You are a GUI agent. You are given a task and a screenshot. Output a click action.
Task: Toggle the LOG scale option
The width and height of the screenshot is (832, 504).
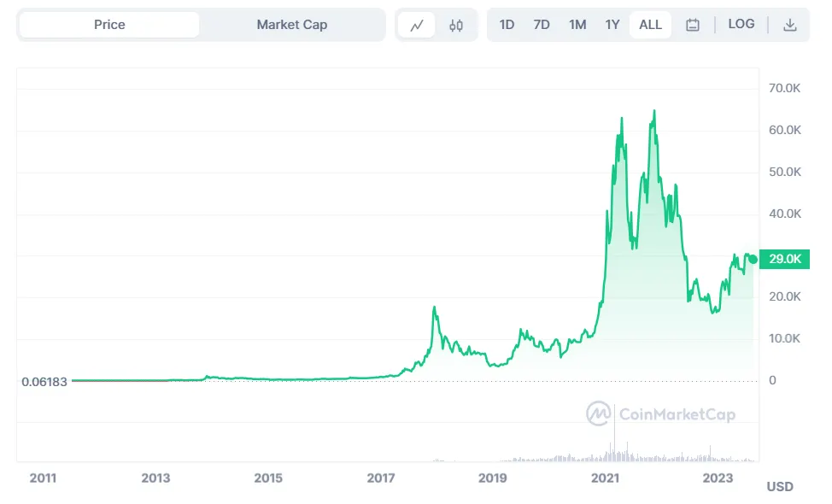741,24
